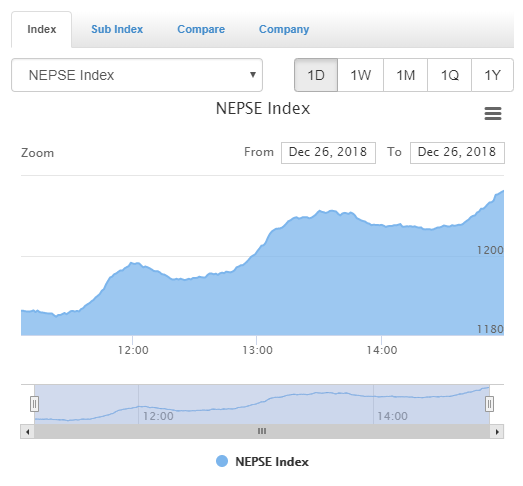Select the 1Q time range
The image size is (523, 486).
tap(450, 75)
